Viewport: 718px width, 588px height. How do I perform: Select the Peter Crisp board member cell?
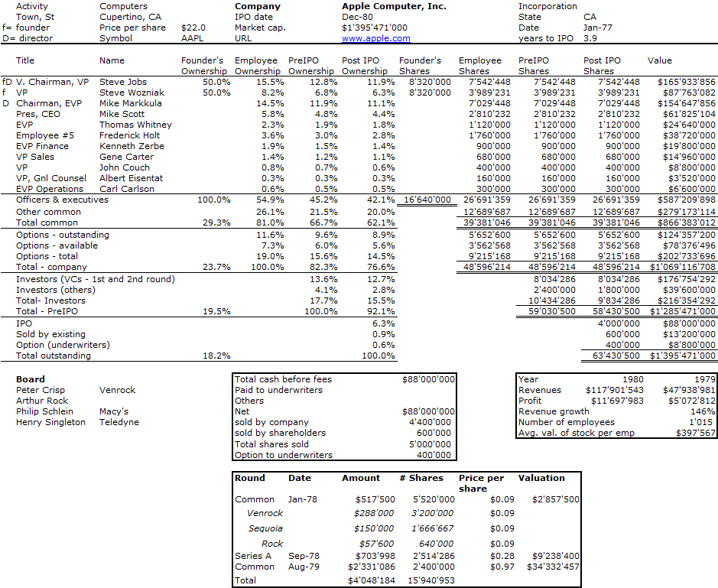41,390
